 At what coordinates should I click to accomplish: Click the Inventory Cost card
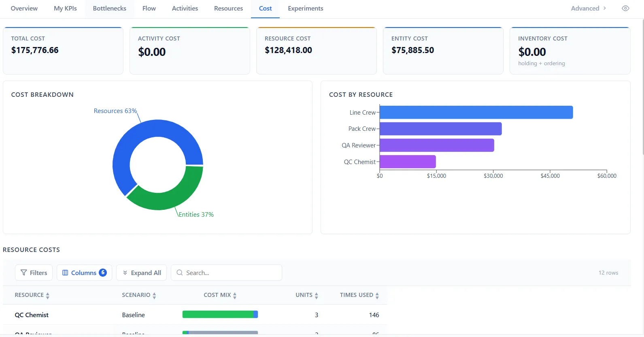coord(570,51)
